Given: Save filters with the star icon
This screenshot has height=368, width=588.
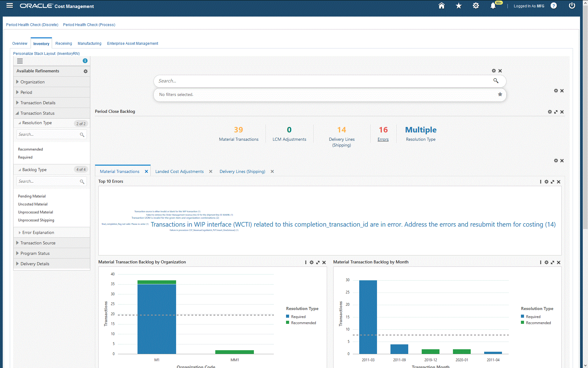Looking at the screenshot, I should (500, 94).
